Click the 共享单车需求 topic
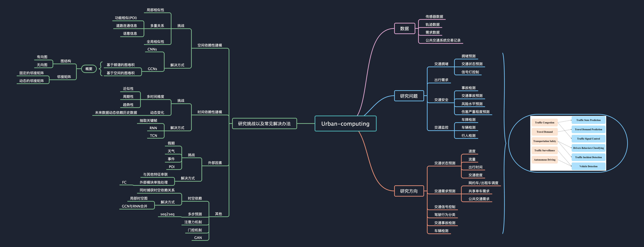Screen dimensions: 644x247 (x=479, y=191)
